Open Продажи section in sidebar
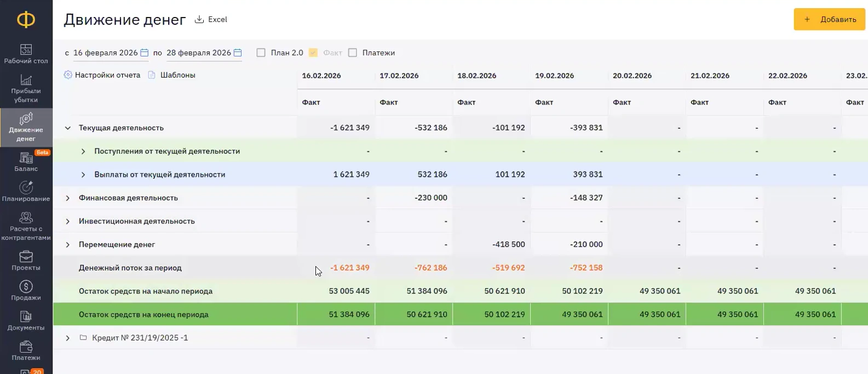 point(26,291)
